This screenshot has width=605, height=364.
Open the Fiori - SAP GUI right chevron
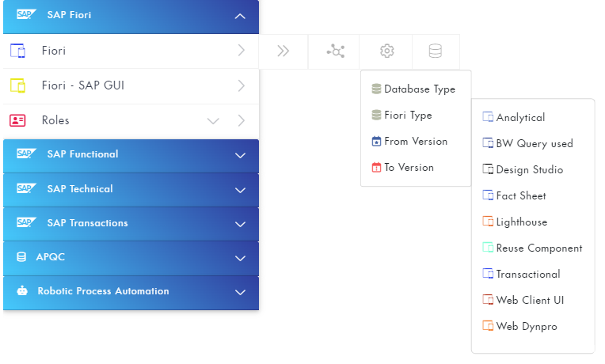coord(242,85)
